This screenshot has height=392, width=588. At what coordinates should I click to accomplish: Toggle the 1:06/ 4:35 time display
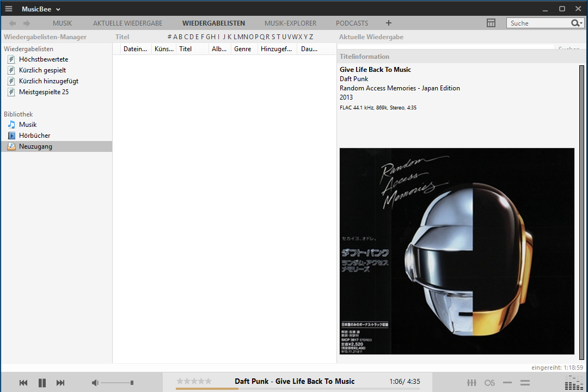(405, 382)
